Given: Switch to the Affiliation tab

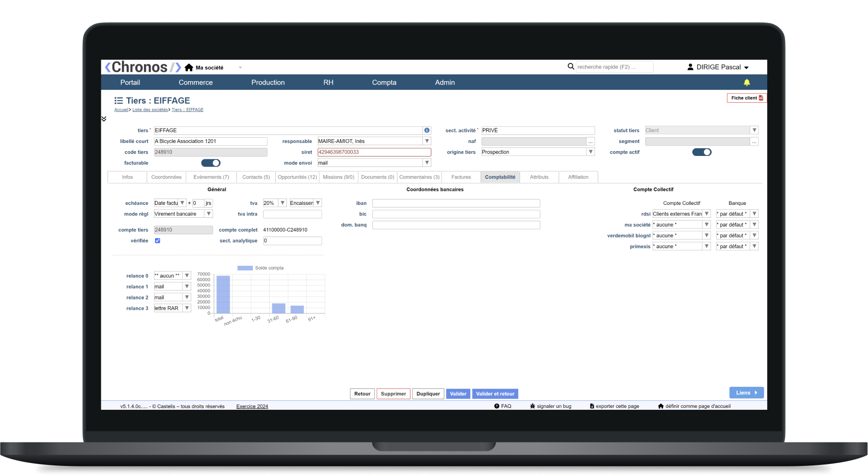Looking at the screenshot, I should 578,178.
